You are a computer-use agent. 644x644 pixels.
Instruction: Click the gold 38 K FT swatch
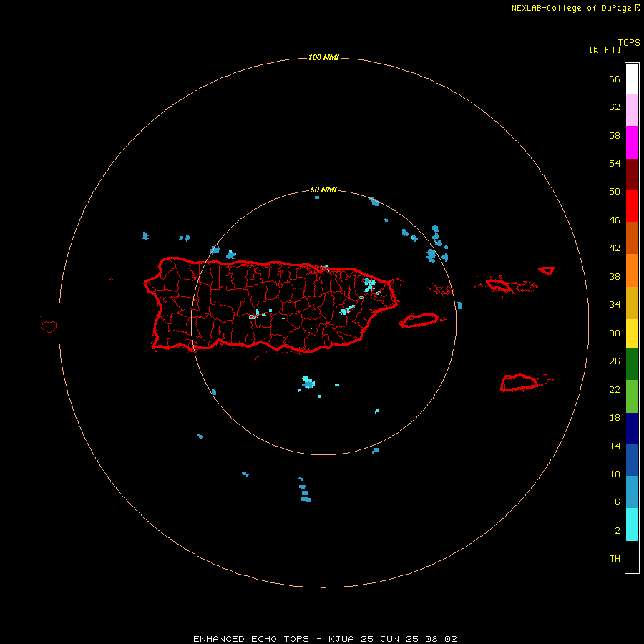pyautogui.click(x=632, y=303)
